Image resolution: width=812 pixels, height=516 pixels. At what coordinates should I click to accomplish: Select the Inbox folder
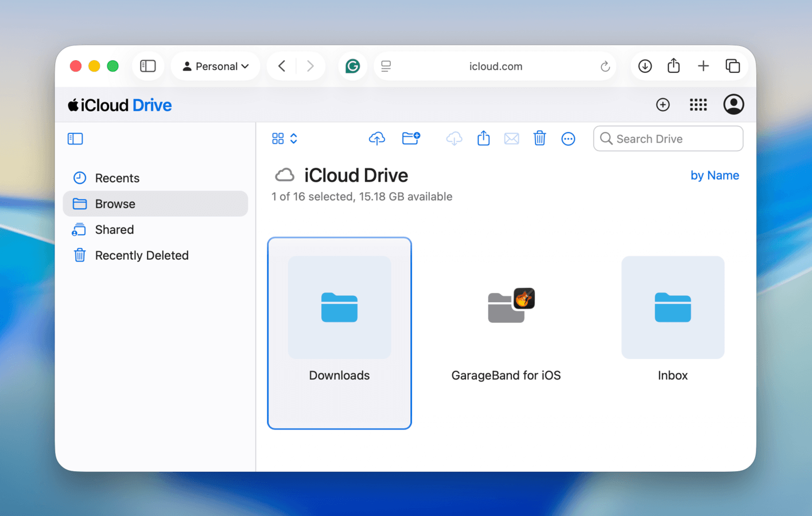tap(673, 307)
